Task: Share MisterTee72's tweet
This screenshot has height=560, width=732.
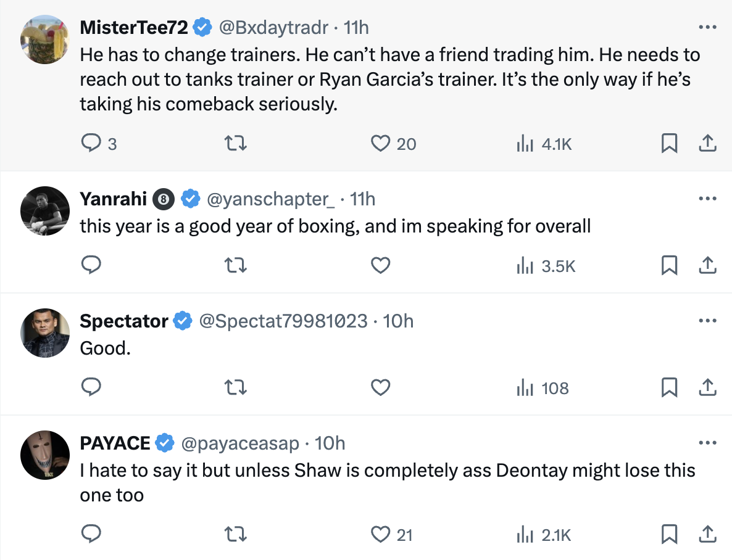Action: [707, 144]
